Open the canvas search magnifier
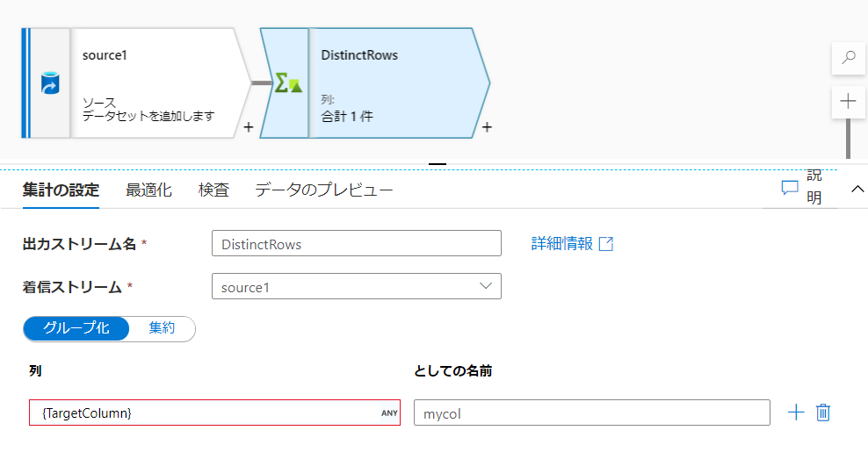The width and height of the screenshot is (868, 452). [x=848, y=58]
